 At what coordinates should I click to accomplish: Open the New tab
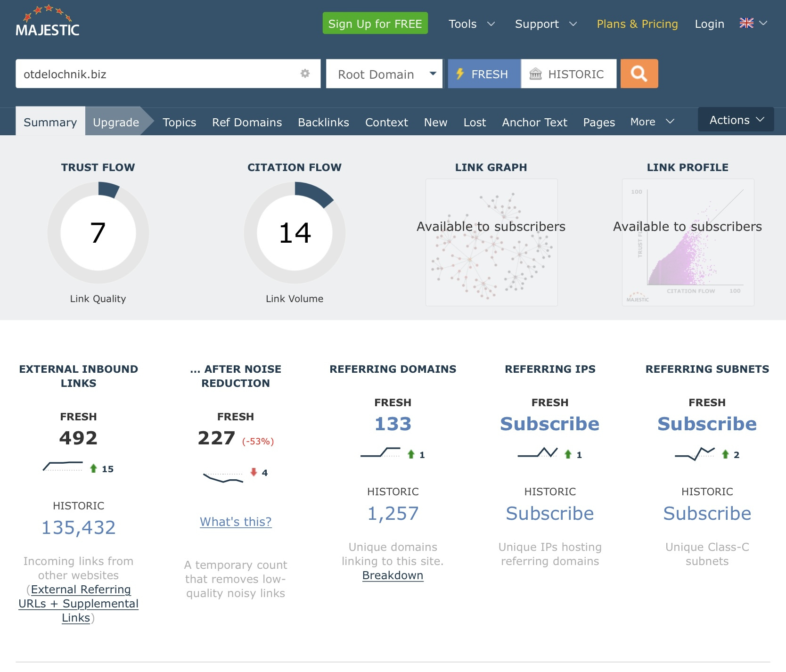point(435,122)
